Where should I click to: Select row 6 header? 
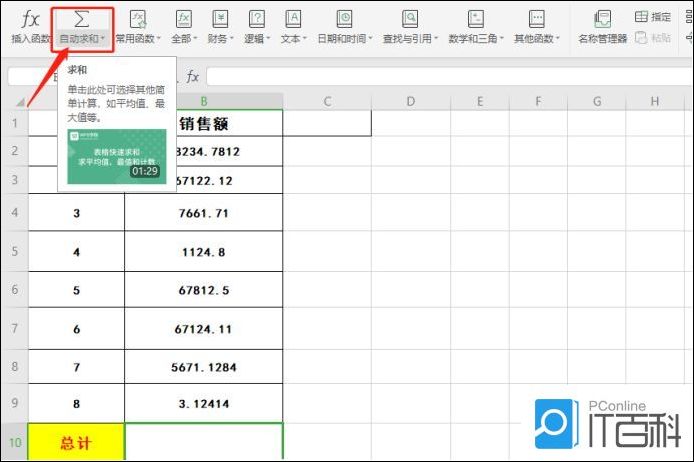tap(15, 290)
